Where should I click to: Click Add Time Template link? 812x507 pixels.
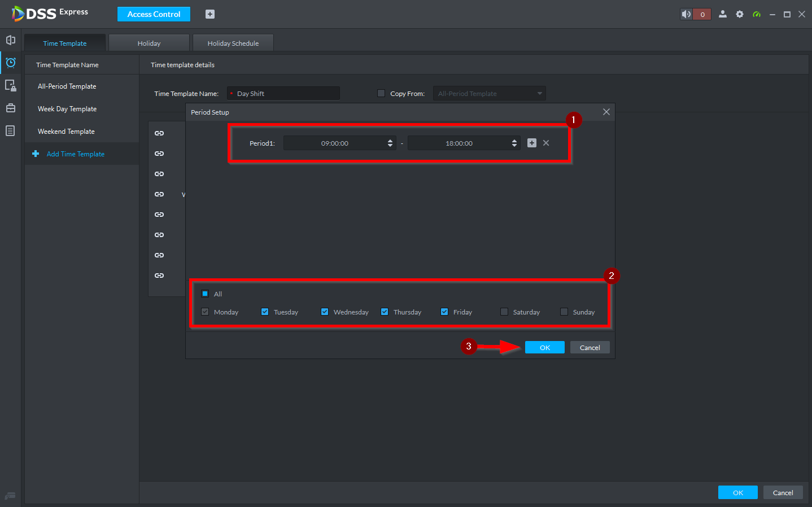(x=76, y=154)
